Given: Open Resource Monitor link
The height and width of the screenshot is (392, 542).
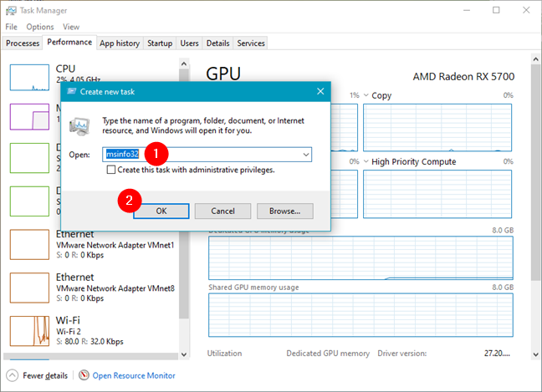Looking at the screenshot, I should click(134, 376).
